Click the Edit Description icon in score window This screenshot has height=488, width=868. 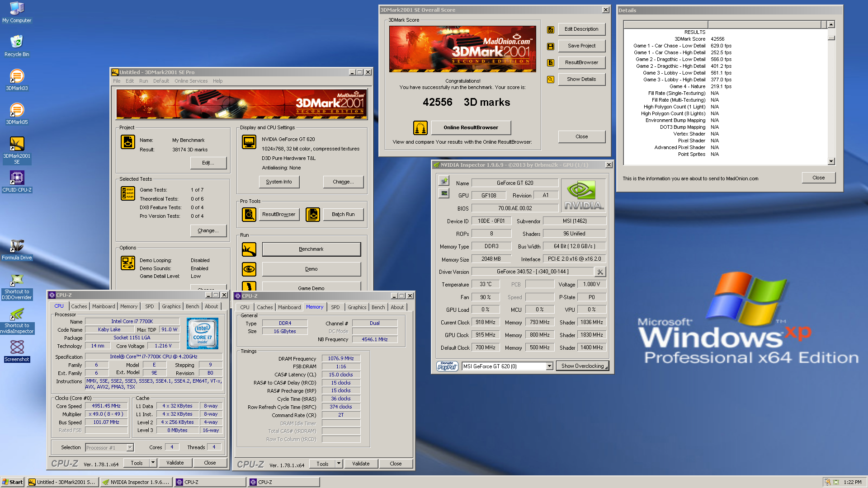click(x=551, y=29)
